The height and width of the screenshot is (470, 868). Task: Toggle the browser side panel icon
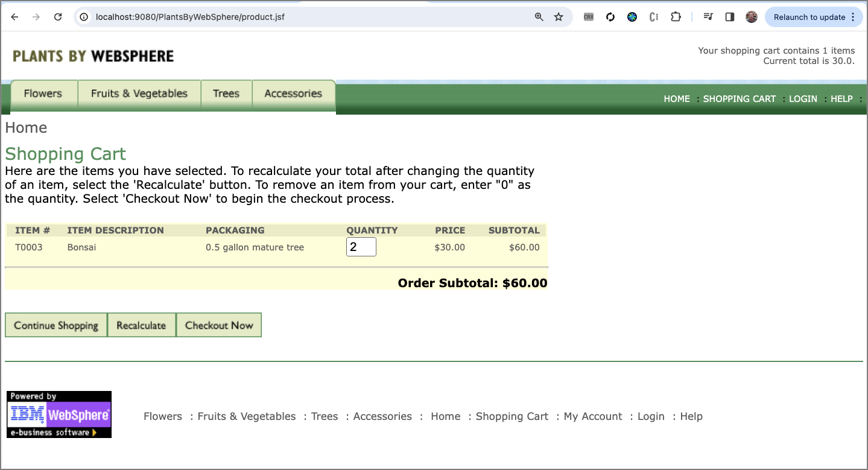coord(730,17)
